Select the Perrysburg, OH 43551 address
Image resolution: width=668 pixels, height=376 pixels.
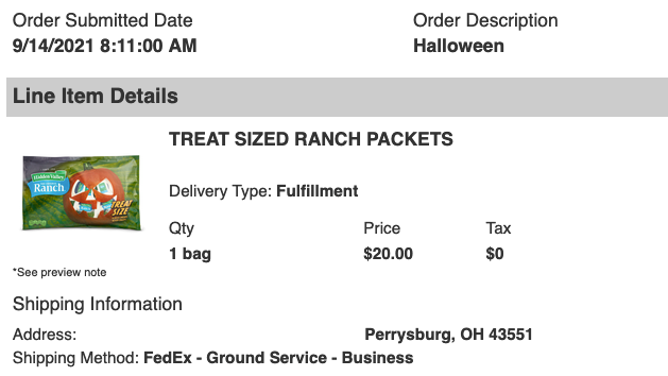(449, 335)
